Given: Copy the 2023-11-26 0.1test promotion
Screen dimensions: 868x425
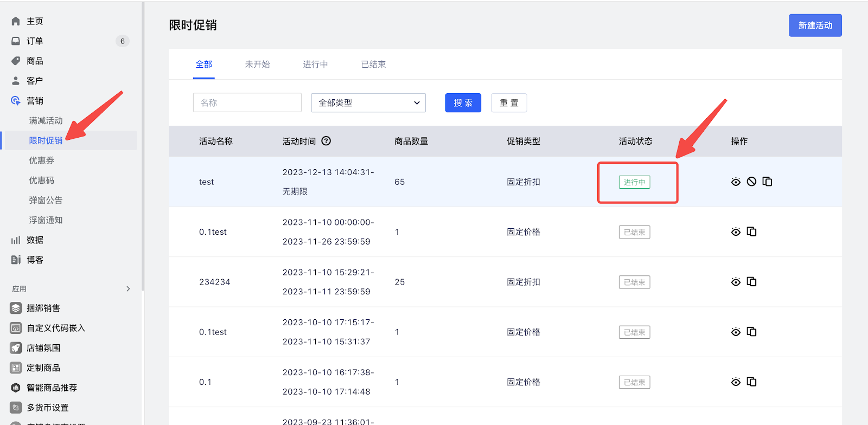Looking at the screenshot, I should pos(751,231).
